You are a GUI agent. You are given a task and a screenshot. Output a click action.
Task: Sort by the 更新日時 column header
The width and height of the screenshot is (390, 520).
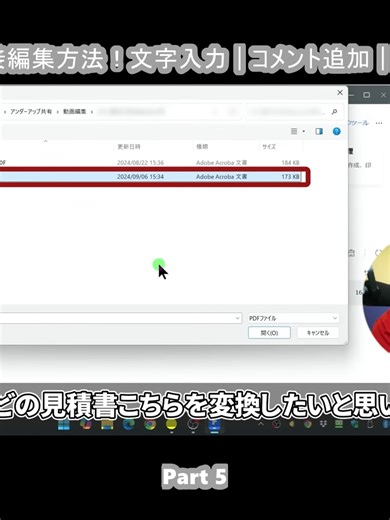coord(129,147)
